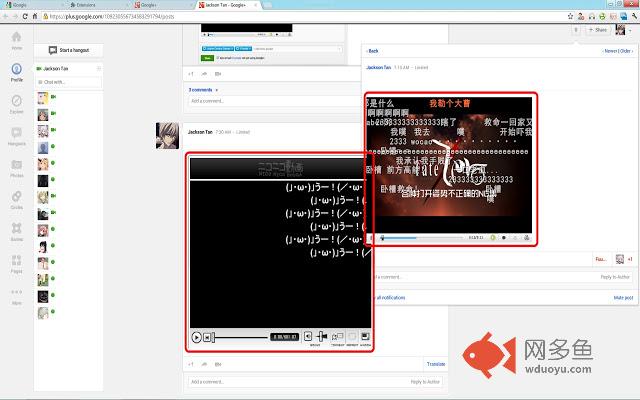The height and width of the screenshot is (400, 640).
Task: Click Start a hangout button
Action: click(68, 50)
